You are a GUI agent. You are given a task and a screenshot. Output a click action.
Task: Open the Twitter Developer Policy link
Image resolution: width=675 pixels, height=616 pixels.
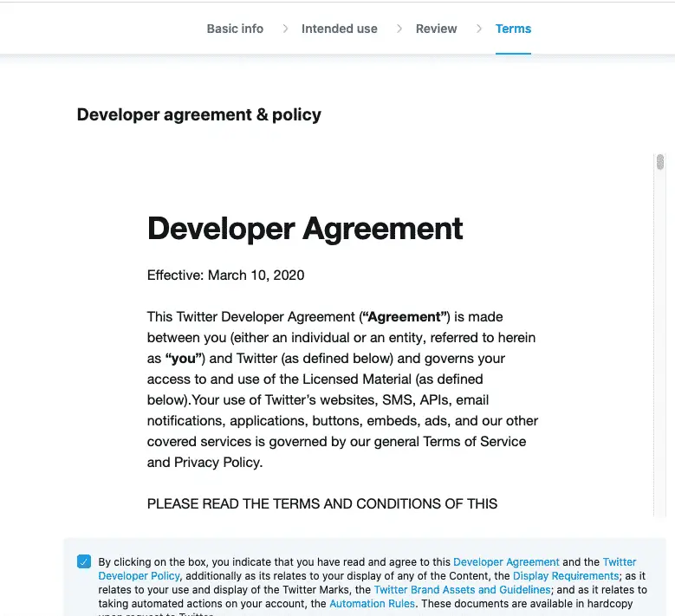(139, 575)
